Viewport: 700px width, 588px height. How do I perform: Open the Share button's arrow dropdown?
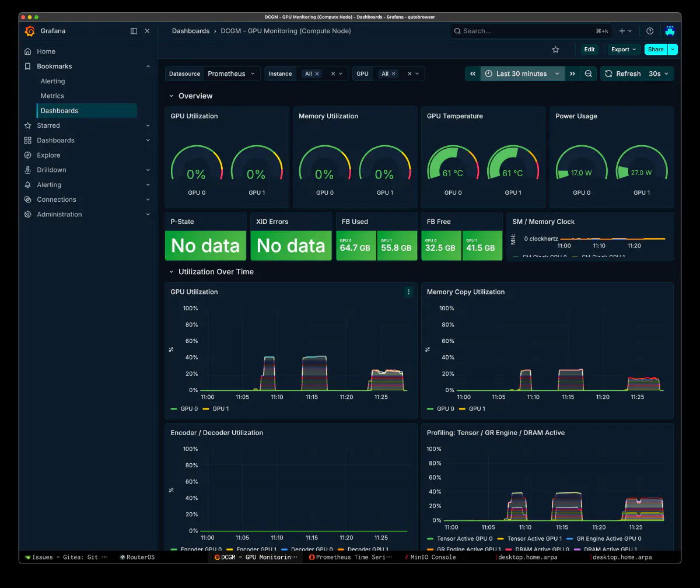[673, 50]
